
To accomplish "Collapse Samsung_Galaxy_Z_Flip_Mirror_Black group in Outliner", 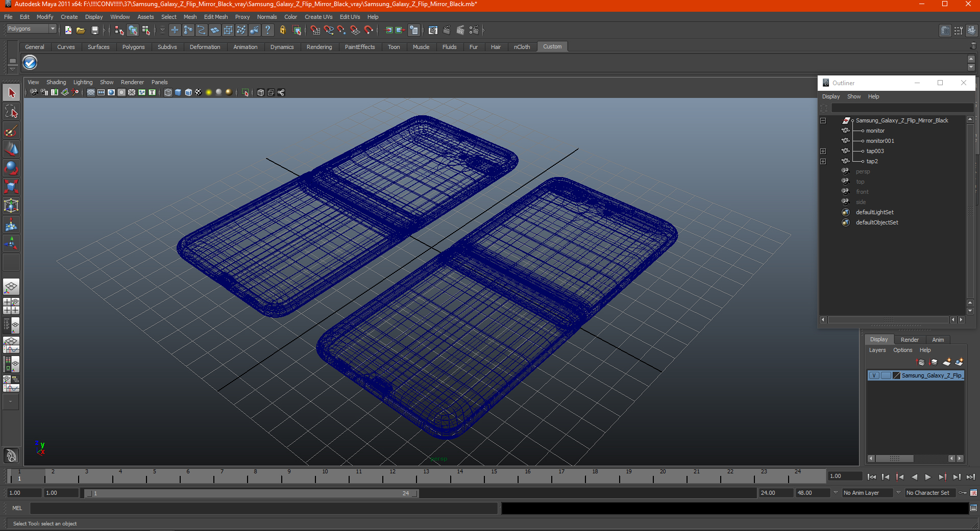I will point(823,121).
